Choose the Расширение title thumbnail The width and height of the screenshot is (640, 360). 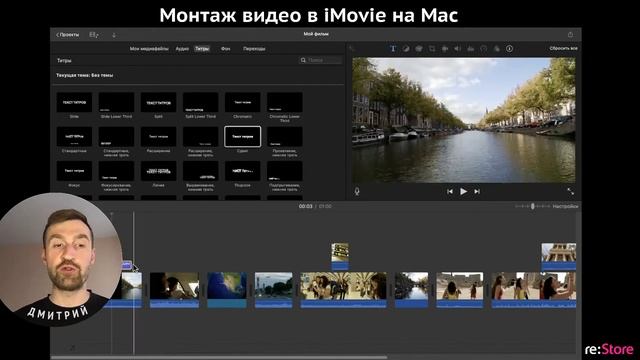(158, 136)
